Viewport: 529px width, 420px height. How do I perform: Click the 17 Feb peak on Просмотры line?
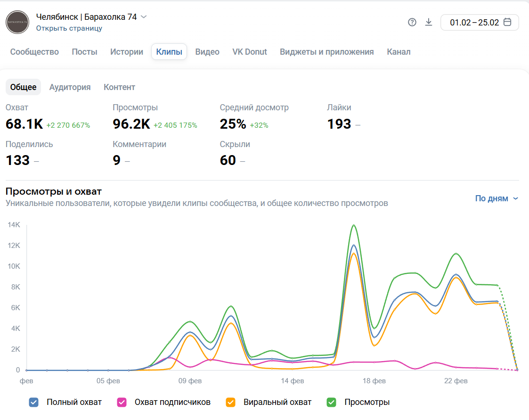tap(353, 225)
